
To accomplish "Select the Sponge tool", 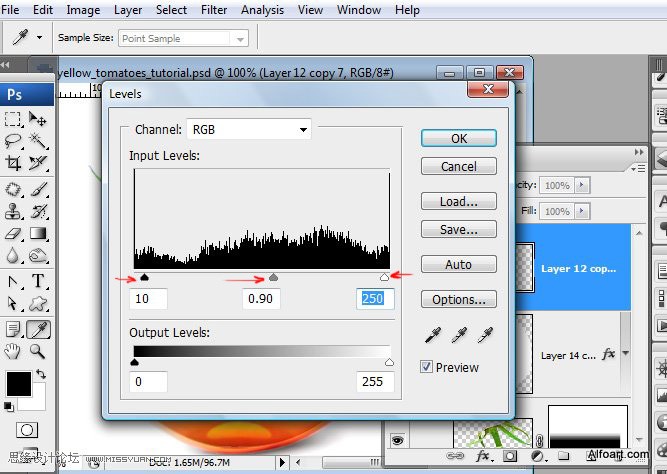I will tap(37, 255).
